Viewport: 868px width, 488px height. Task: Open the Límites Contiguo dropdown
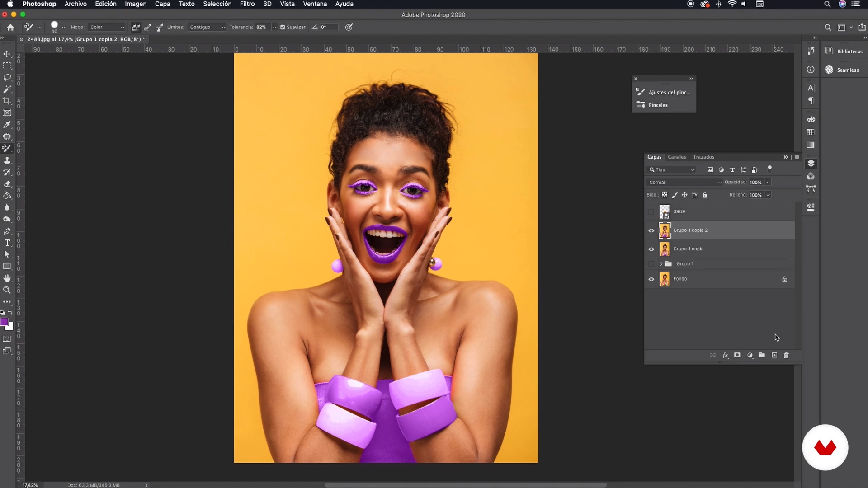click(x=207, y=27)
